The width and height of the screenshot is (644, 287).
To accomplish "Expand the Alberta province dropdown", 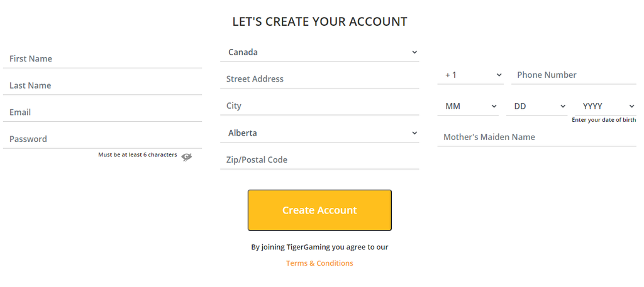I will point(319,133).
